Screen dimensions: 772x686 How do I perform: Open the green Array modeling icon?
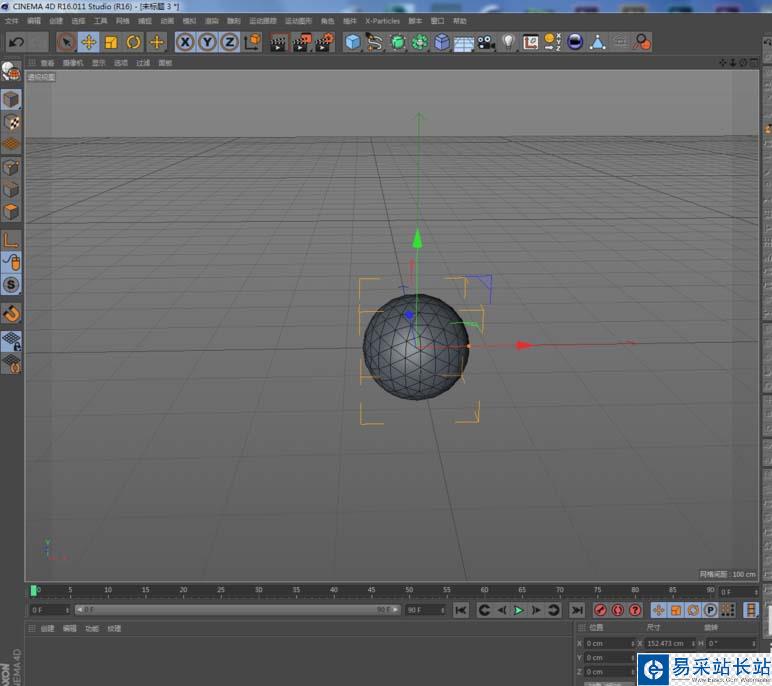tap(419, 42)
